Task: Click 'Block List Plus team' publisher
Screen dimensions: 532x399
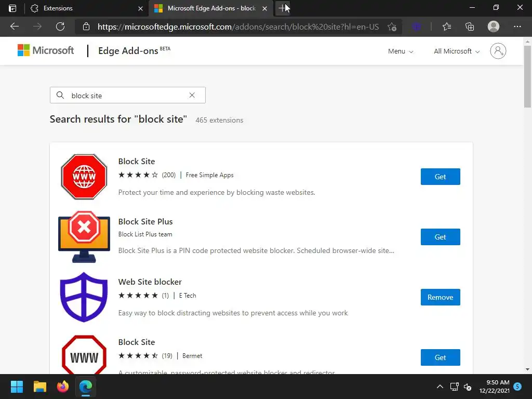Action: pyautogui.click(x=145, y=234)
